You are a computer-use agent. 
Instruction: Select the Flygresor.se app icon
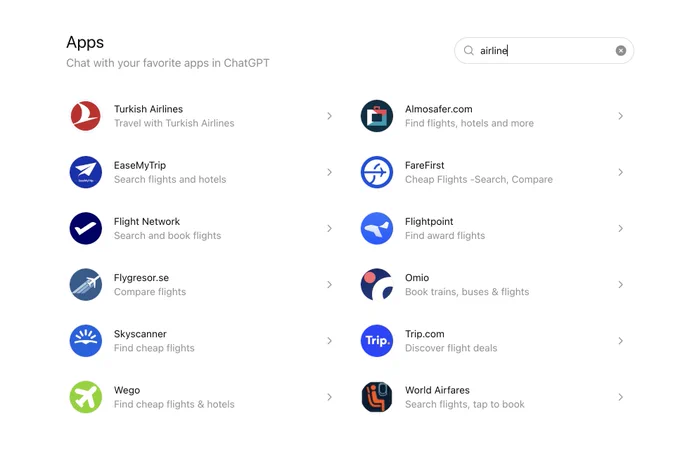click(x=86, y=285)
